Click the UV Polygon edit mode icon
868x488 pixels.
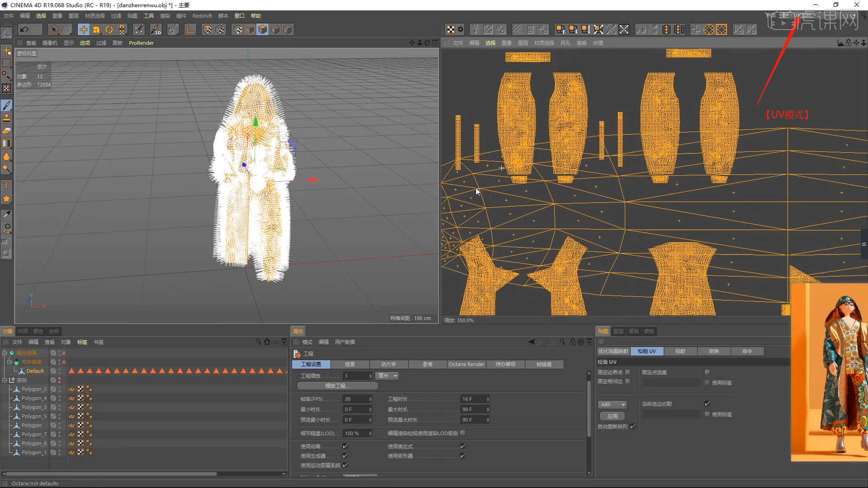[722, 29]
